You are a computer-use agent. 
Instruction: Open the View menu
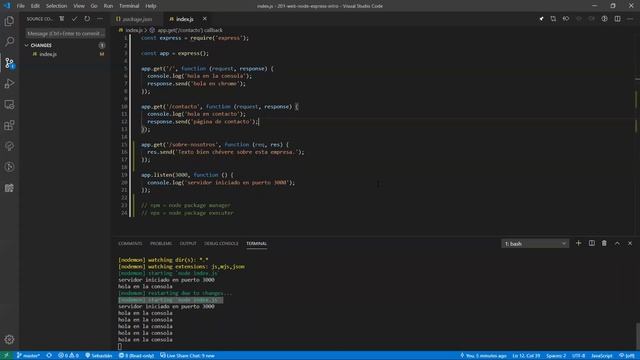79,6
